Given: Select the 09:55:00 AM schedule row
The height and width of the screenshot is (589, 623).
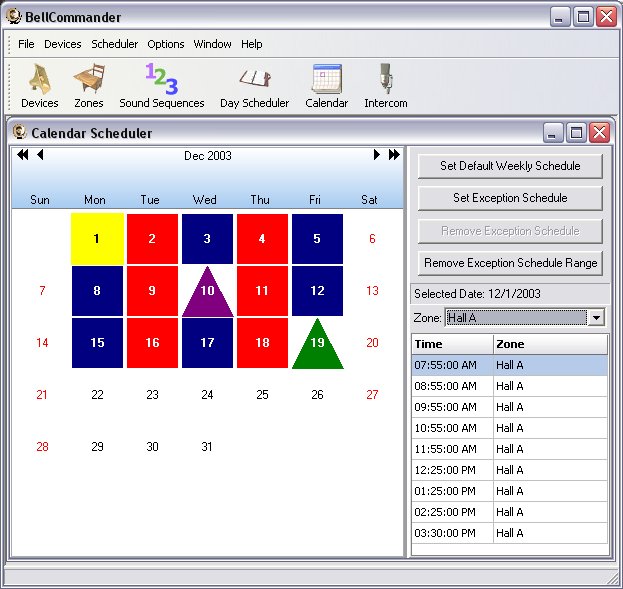Looking at the screenshot, I should click(x=510, y=407).
